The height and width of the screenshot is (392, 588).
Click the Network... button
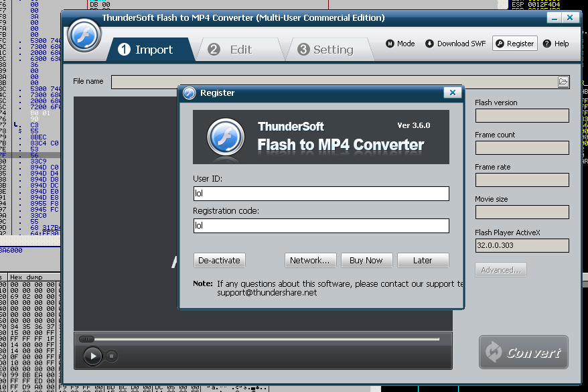point(310,261)
